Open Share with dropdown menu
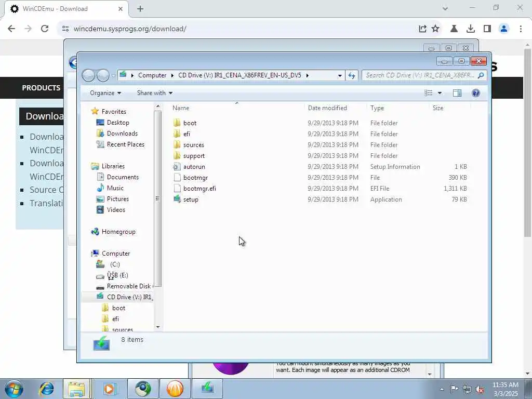The height and width of the screenshot is (399, 532). click(155, 93)
